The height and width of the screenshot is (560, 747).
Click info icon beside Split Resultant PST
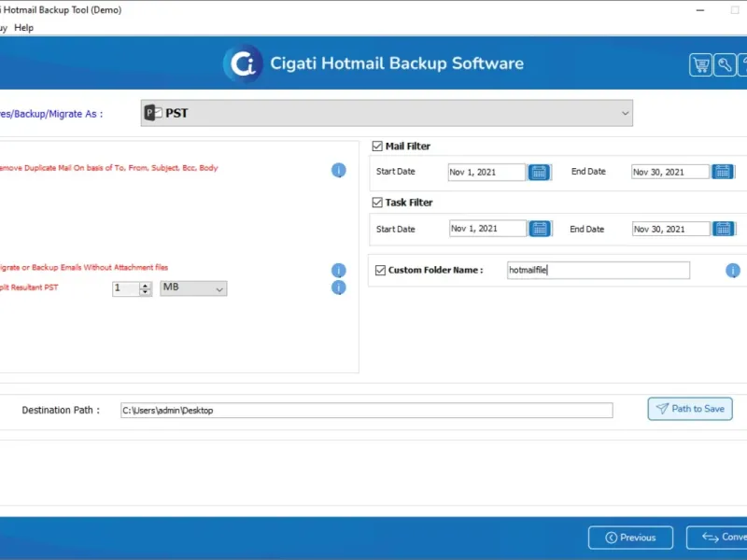(339, 287)
